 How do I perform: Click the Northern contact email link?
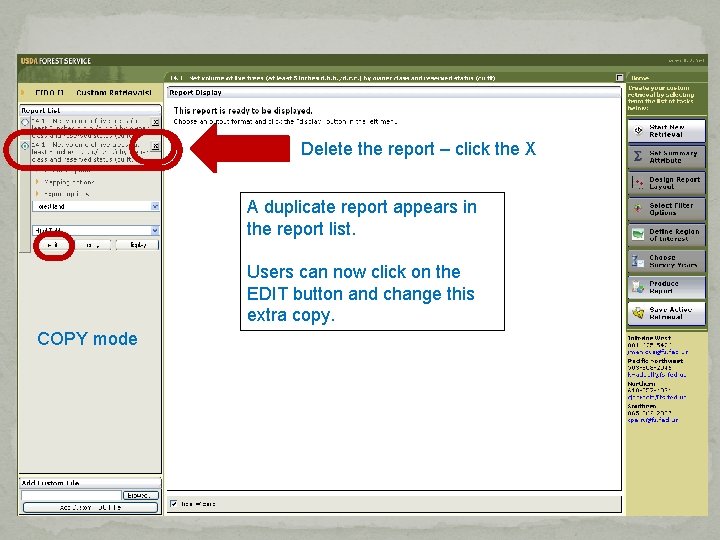656,397
